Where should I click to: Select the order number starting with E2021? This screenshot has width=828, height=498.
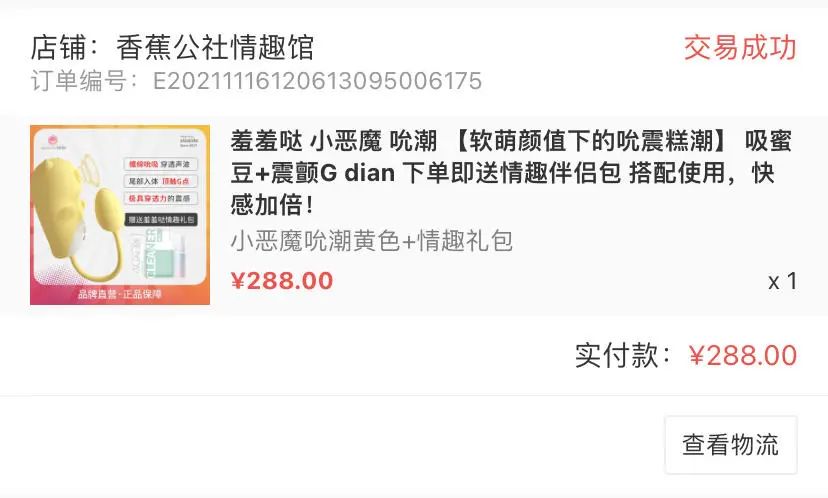click(x=317, y=81)
